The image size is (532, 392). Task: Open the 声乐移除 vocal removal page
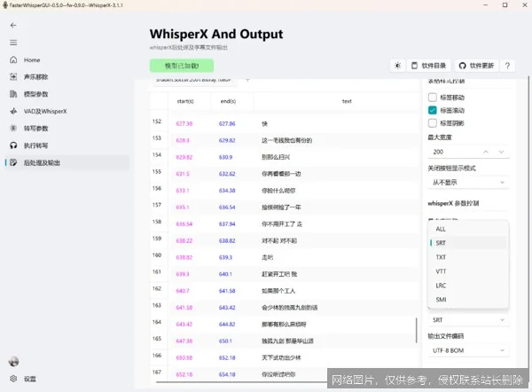pos(67,76)
